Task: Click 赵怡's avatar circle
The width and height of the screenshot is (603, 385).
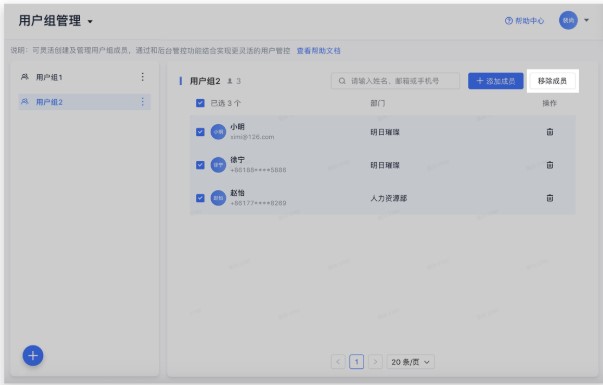Action: [x=218, y=198]
